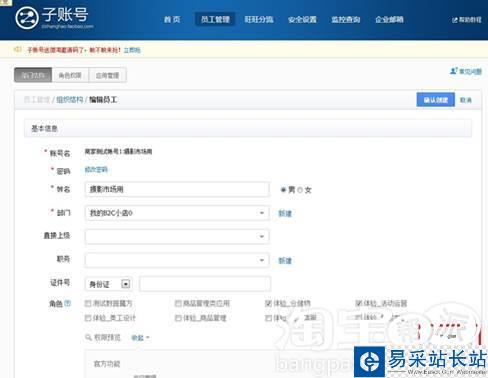The height and width of the screenshot is (378, 488).
Task: Click the 子账号 logo icon
Action: (27, 18)
